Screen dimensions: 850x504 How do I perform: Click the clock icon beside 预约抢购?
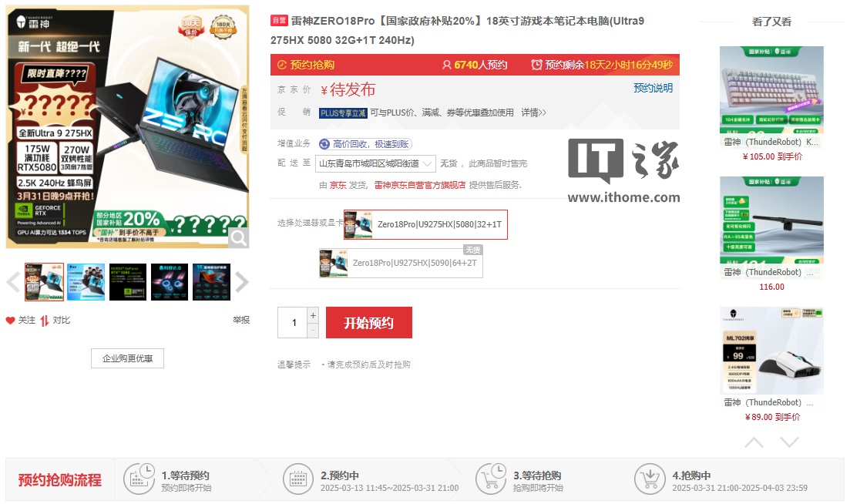point(282,65)
